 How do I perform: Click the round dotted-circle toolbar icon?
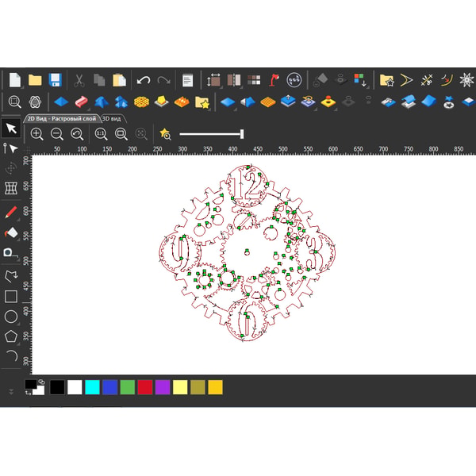[x=294, y=80]
